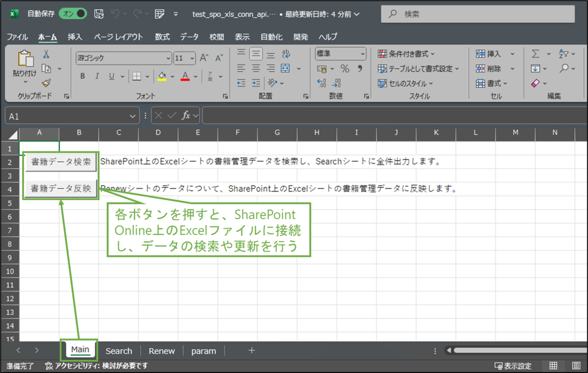The width and height of the screenshot is (588, 373).
Task: Click the Find and Select magnifier icon
Action: tap(564, 69)
